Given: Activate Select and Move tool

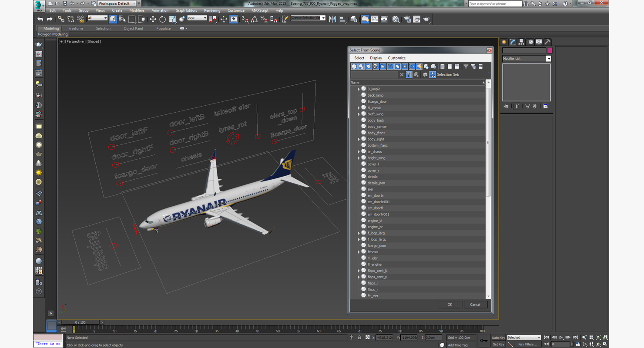Looking at the screenshot, I should [x=153, y=19].
